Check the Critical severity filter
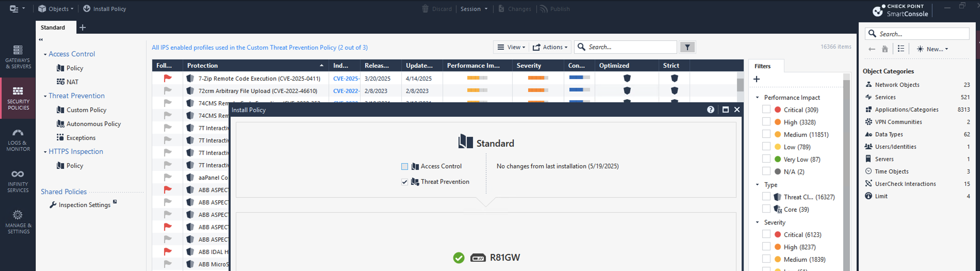Viewport: 980px width, 271px height. [x=766, y=234]
